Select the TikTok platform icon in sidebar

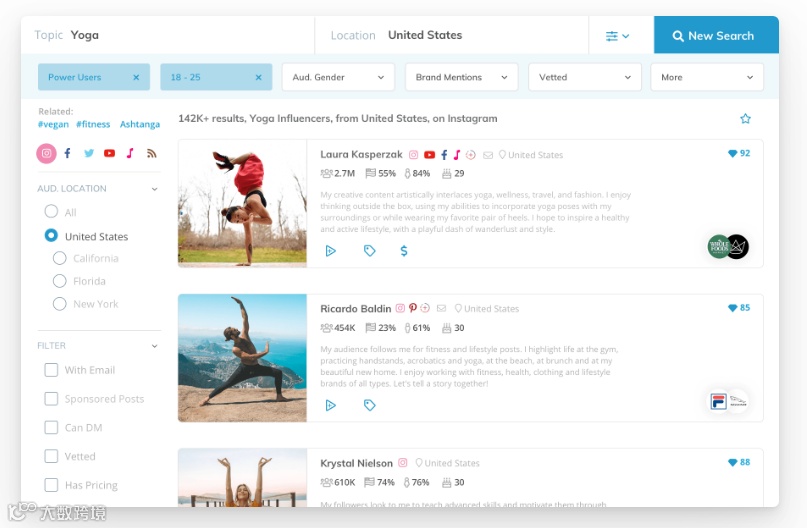tap(130, 153)
